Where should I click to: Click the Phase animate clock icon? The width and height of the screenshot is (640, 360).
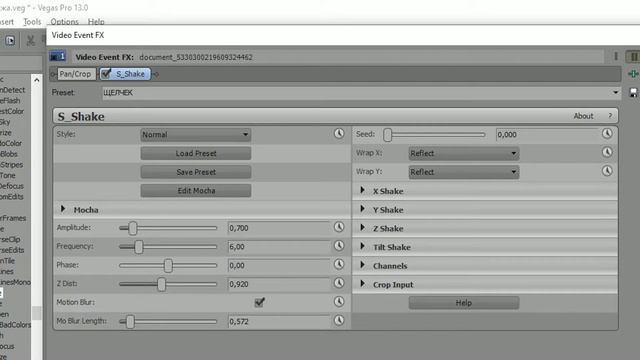339,264
